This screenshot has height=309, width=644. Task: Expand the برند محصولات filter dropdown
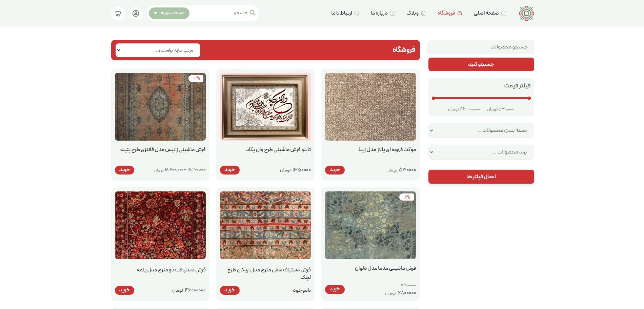(481, 152)
